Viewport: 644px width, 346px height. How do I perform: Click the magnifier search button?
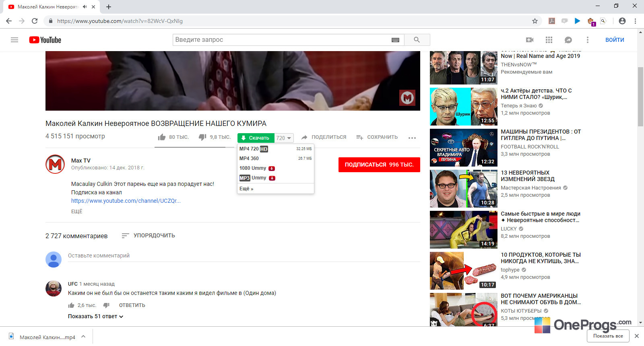[x=417, y=40]
